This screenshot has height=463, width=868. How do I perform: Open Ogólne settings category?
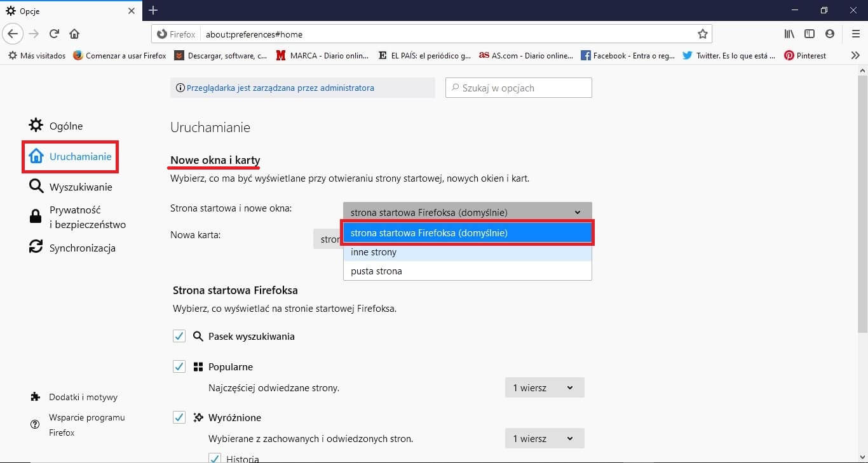56,126
